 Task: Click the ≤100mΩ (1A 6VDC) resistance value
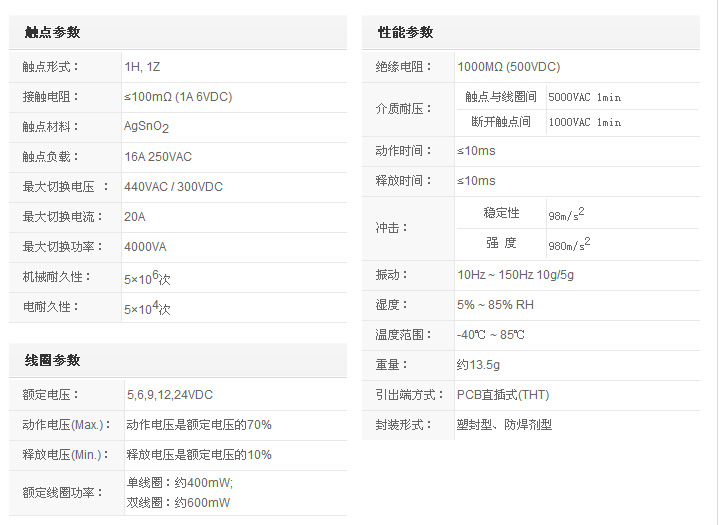[x=178, y=97]
